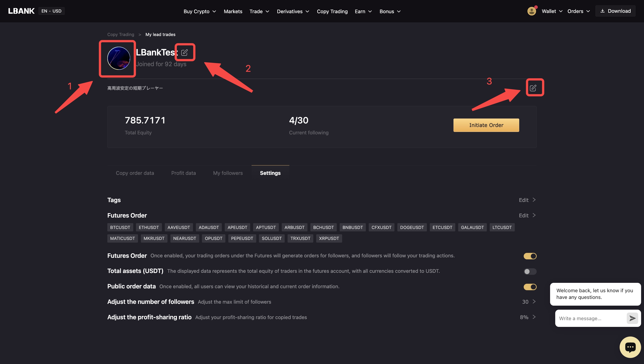Click the ARBUSDT pair tag

(x=294, y=228)
